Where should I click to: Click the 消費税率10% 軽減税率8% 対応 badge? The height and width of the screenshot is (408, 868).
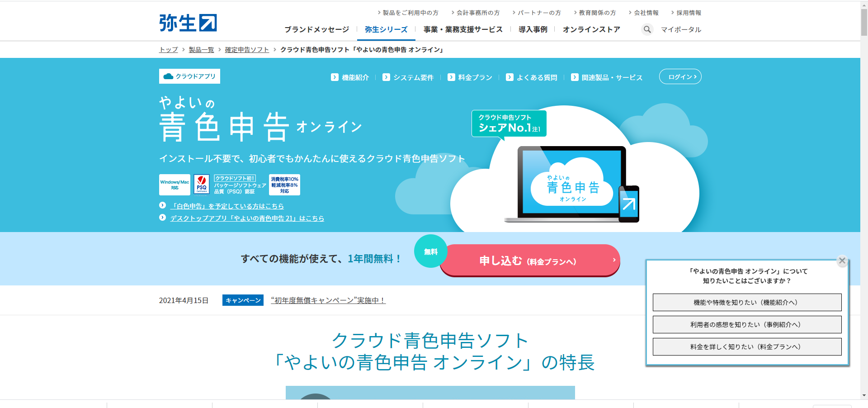coord(284,185)
